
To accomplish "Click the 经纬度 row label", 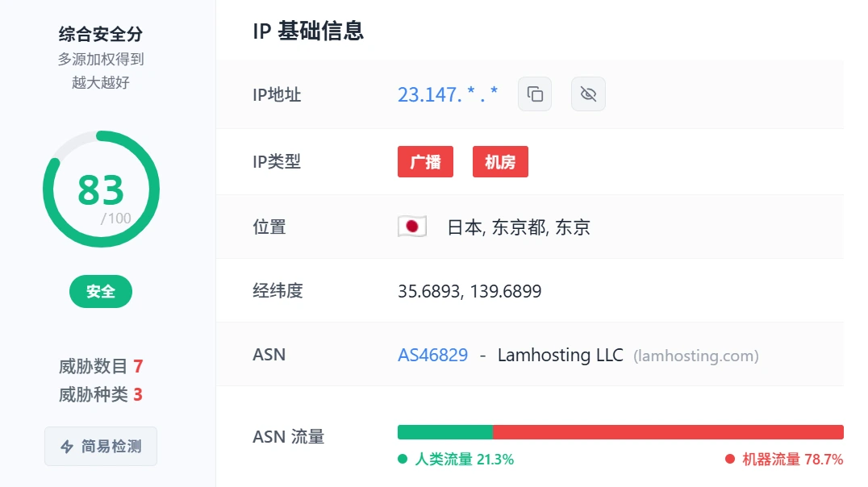I will coord(278,290).
